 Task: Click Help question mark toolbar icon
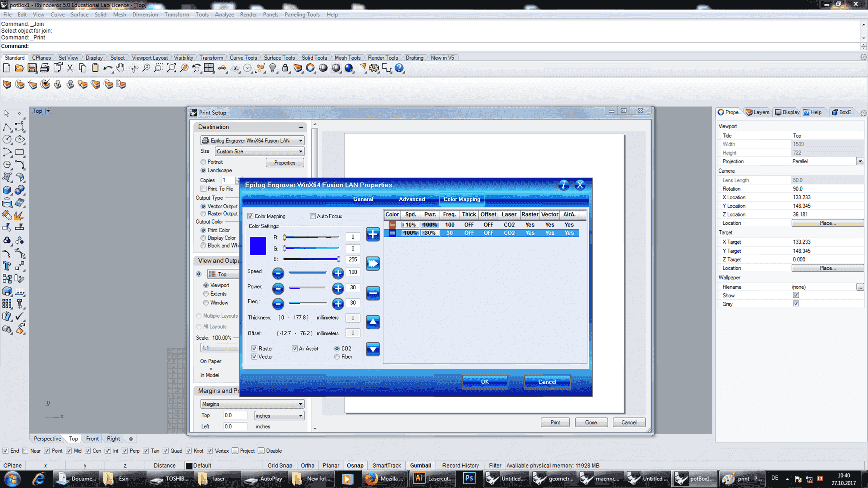click(399, 68)
